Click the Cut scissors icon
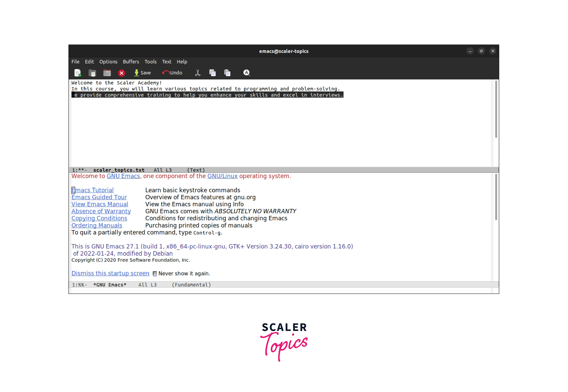The width and height of the screenshot is (568, 392). (198, 73)
